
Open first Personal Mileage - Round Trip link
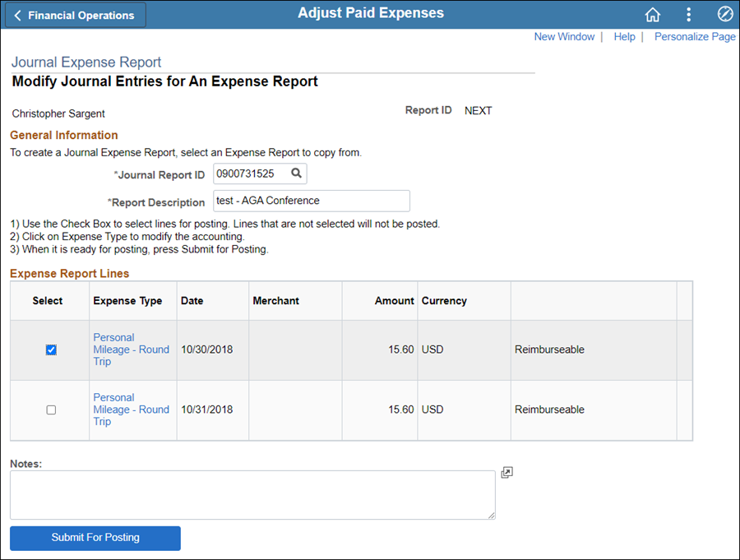(x=132, y=349)
